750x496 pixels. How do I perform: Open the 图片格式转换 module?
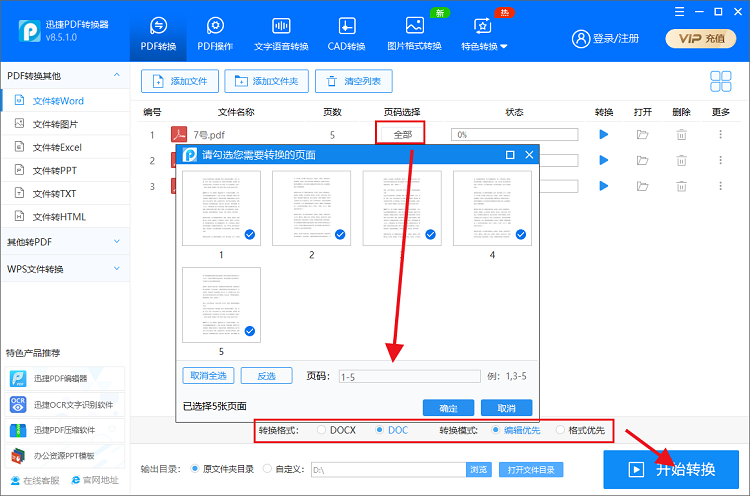point(414,32)
